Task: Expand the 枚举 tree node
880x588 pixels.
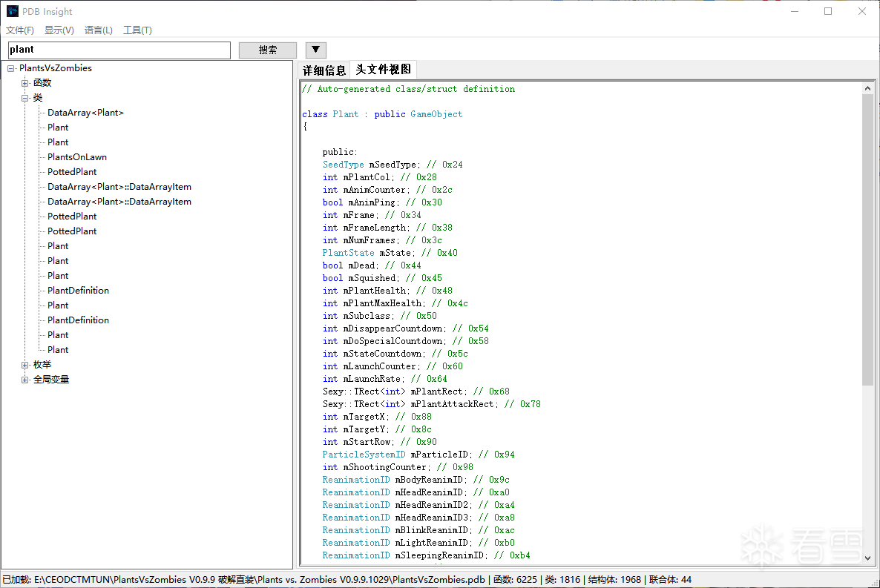Action: pyautogui.click(x=25, y=365)
